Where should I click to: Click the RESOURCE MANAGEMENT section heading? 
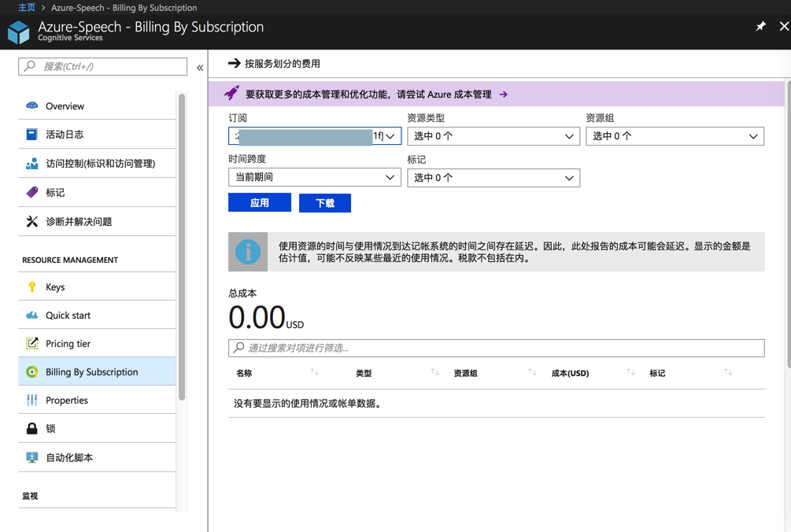70,260
